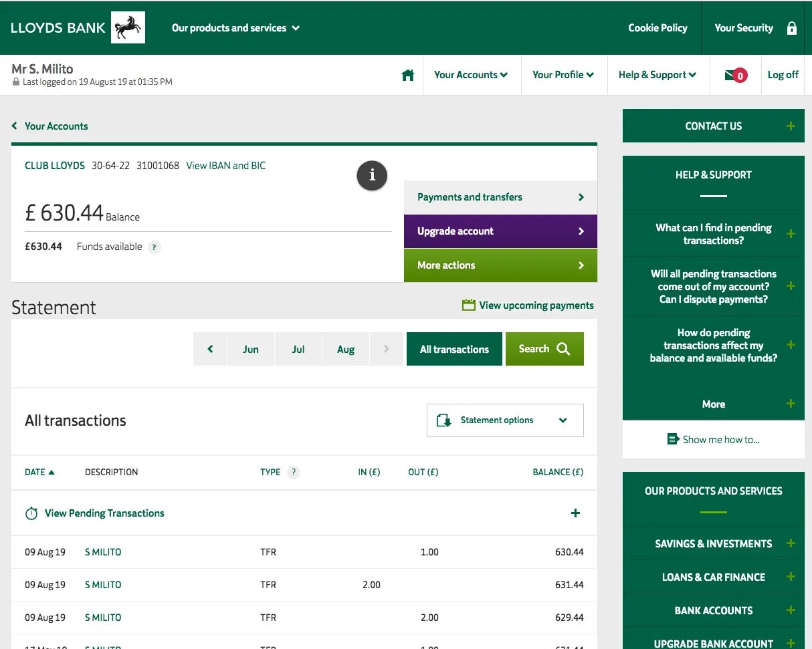Click the magnifying glass in Search button
812x649 pixels.
pos(563,349)
